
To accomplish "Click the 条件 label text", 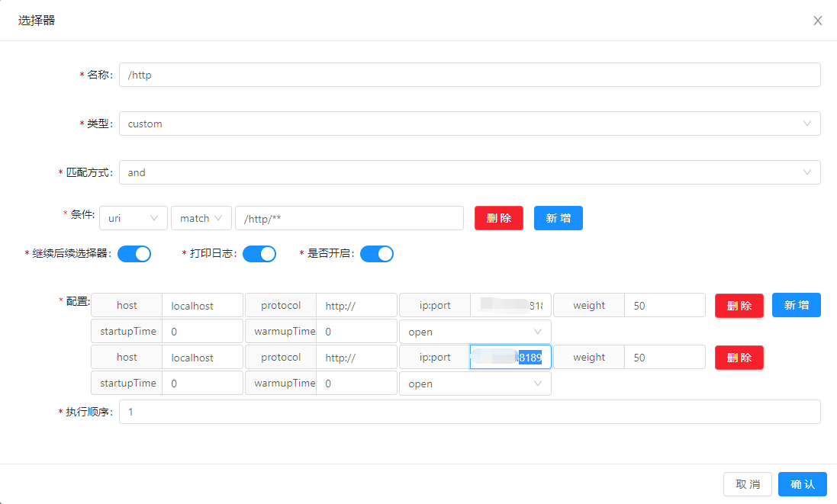I will pos(82,214).
